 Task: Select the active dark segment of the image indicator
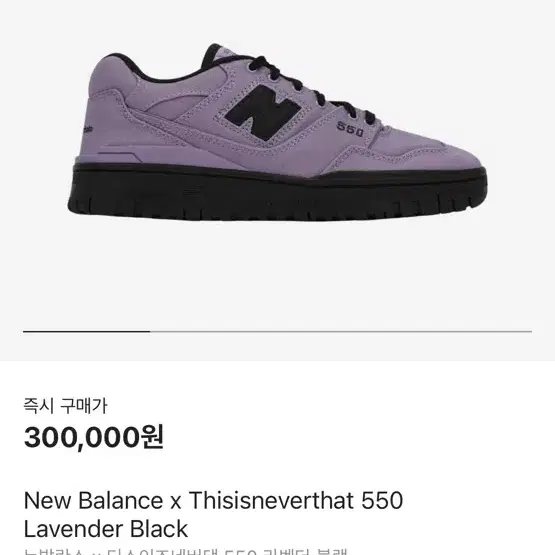tap(86, 332)
